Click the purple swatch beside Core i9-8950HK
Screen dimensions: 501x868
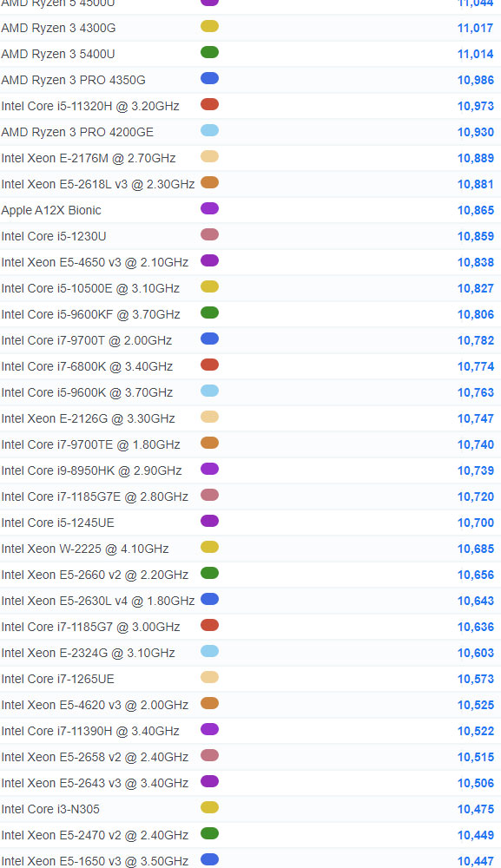tap(209, 469)
